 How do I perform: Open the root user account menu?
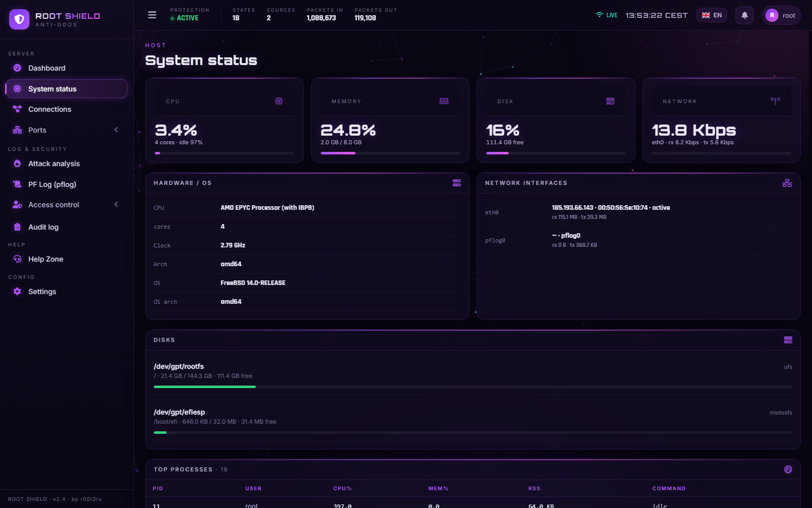click(781, 15)
